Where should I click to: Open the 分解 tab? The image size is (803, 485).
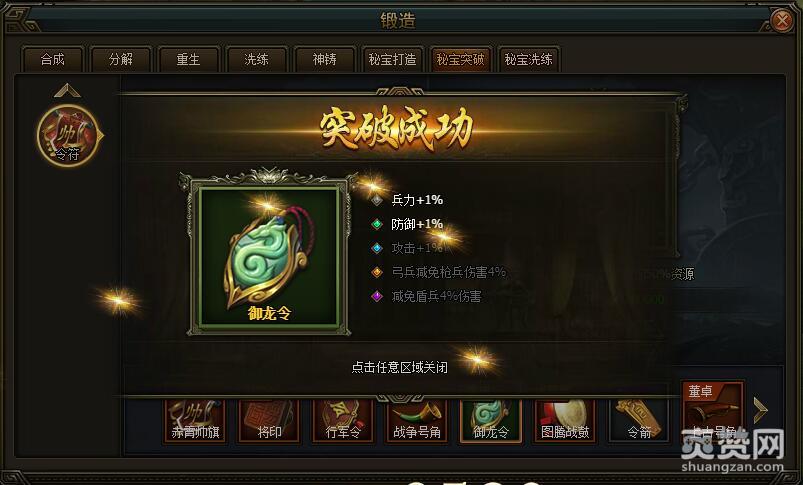coord(121,59)
